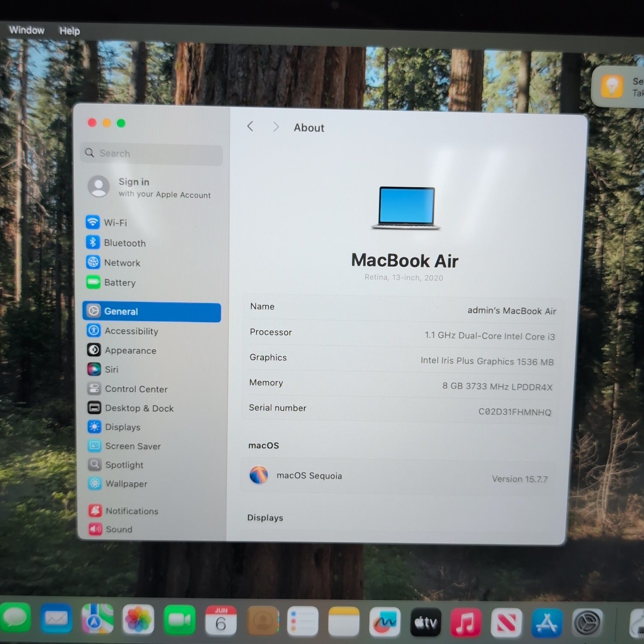Click the "8 GB 3733 MHz LPDDR4X" memory value
Screen dimensions: 644x644
click(497, 386)
